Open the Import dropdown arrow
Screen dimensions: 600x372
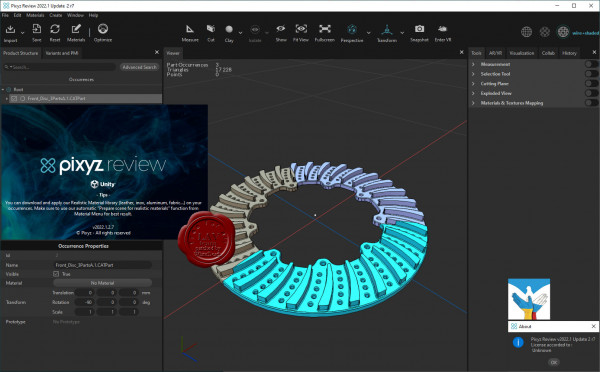click(x=23, y=33)
